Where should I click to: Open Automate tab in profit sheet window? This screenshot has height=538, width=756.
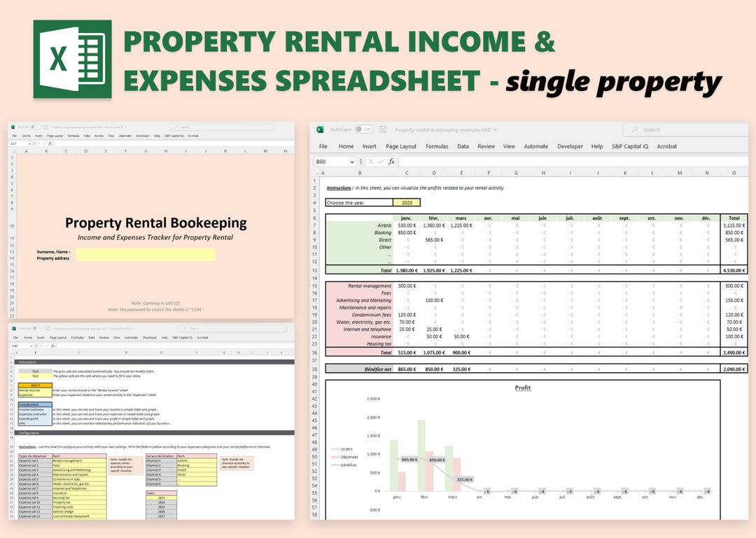click(x=535, y=146)
